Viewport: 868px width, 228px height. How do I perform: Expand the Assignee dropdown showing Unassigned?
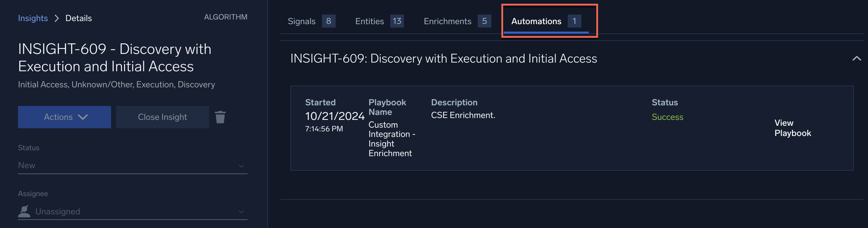(132, 212)
